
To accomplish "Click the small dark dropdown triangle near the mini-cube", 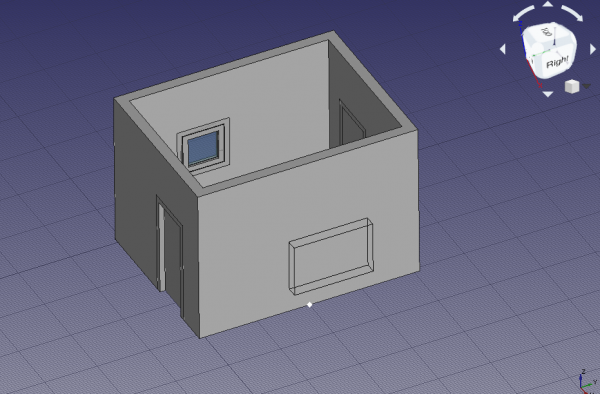I will (587, 86).
